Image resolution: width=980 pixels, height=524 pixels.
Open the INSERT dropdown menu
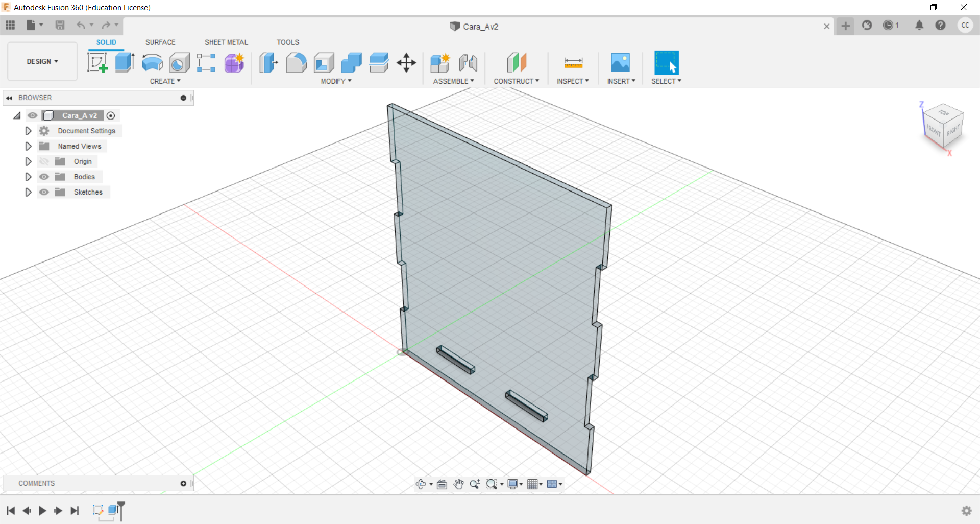(621, 81)
